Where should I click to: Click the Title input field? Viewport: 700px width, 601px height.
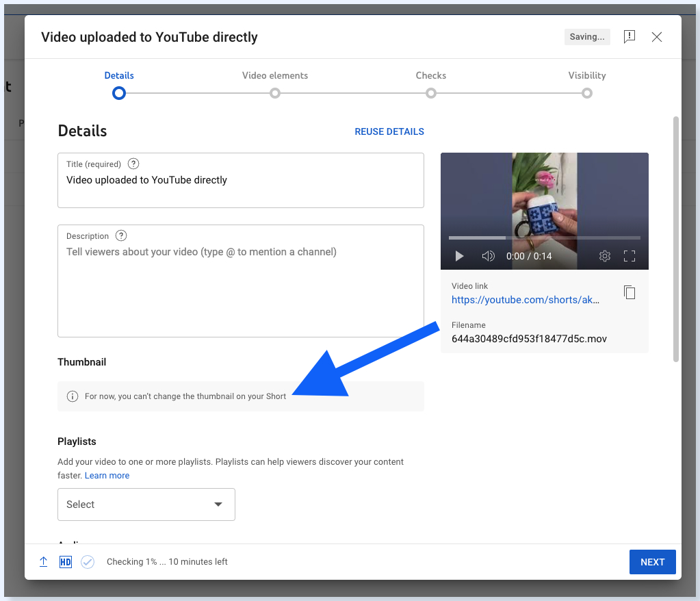click(x=241, y=181)
